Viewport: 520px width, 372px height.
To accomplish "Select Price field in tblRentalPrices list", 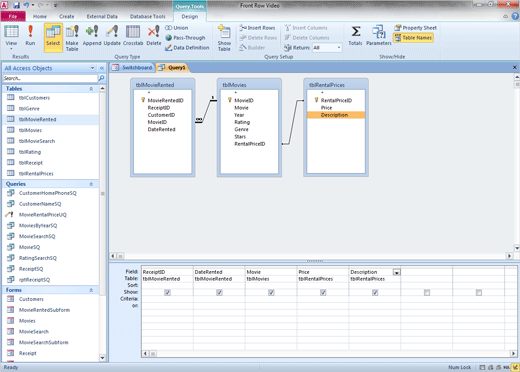I will click(326, 108).
